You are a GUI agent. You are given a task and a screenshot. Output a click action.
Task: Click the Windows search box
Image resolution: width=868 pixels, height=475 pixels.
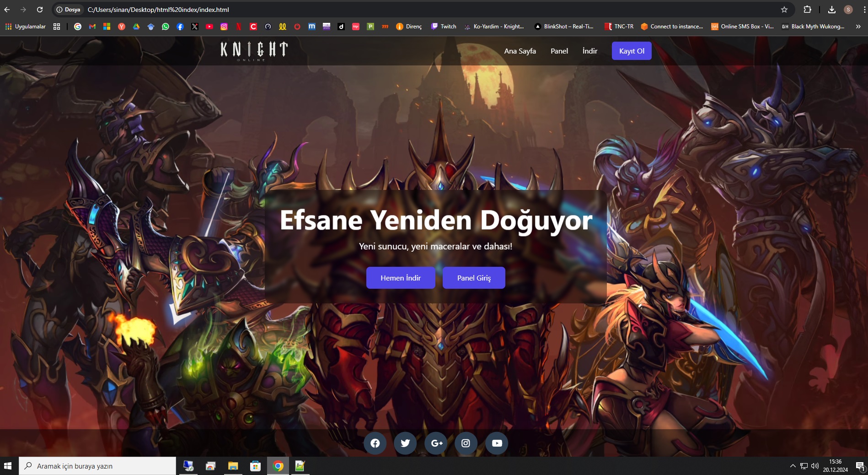pyautogui.click(x=97, y=466)
